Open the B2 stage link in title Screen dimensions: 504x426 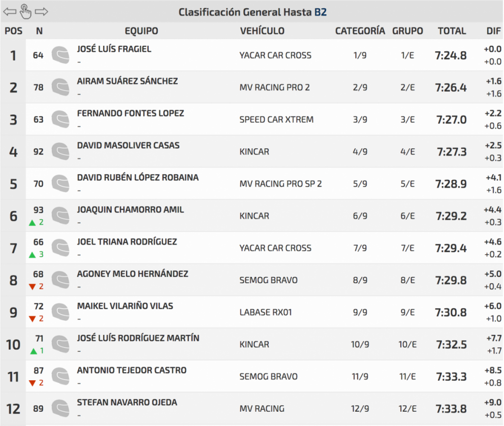tap(320, 12)
